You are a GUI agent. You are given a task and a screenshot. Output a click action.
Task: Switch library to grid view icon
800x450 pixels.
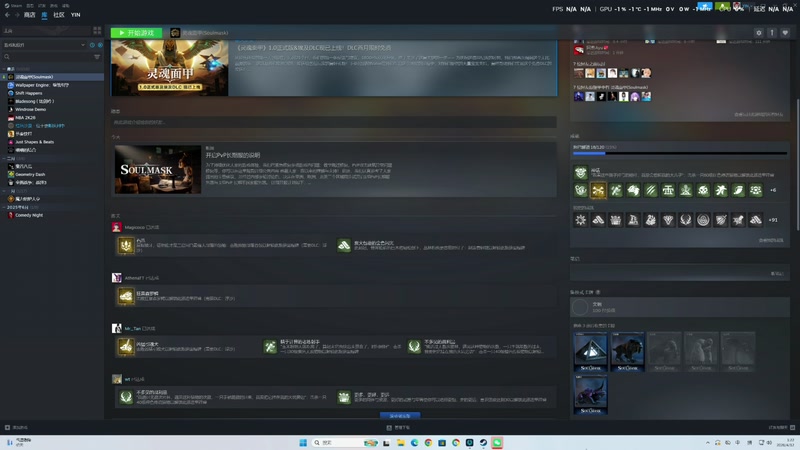97,31
